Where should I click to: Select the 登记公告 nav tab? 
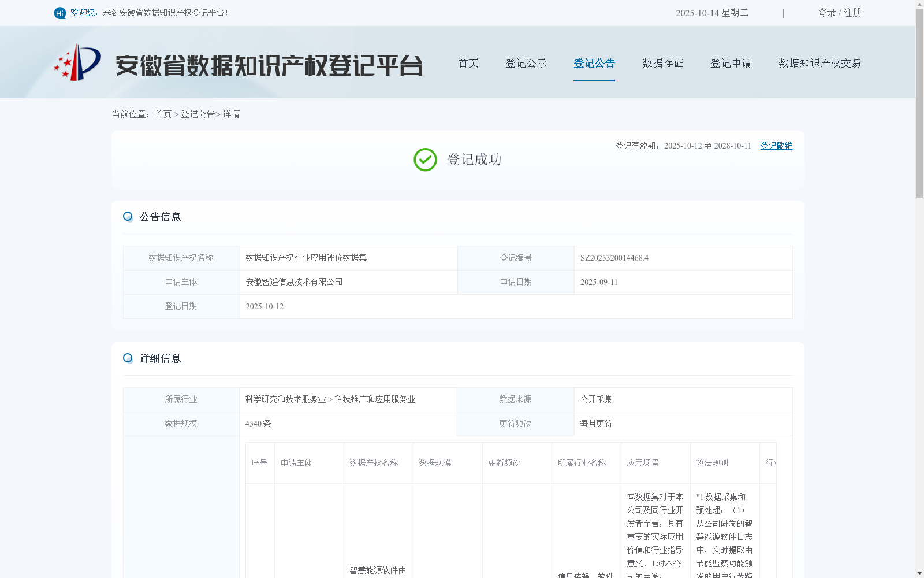click(594, 63)
